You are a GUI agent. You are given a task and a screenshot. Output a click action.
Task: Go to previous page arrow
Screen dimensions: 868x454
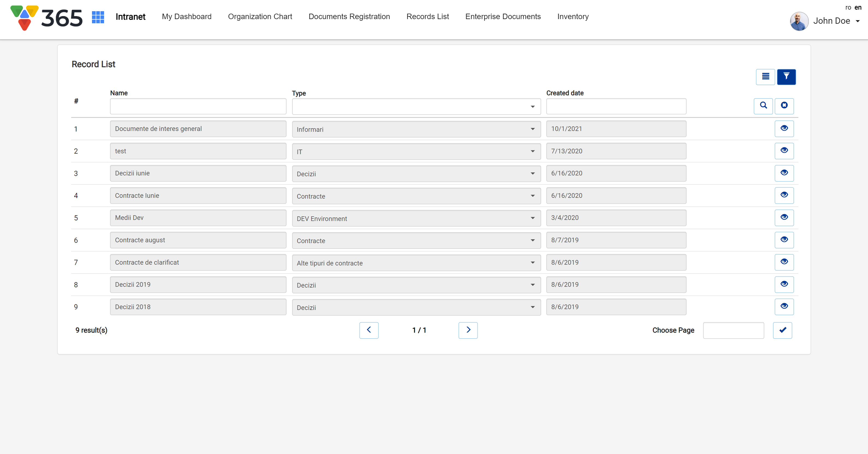click(369, 330)
